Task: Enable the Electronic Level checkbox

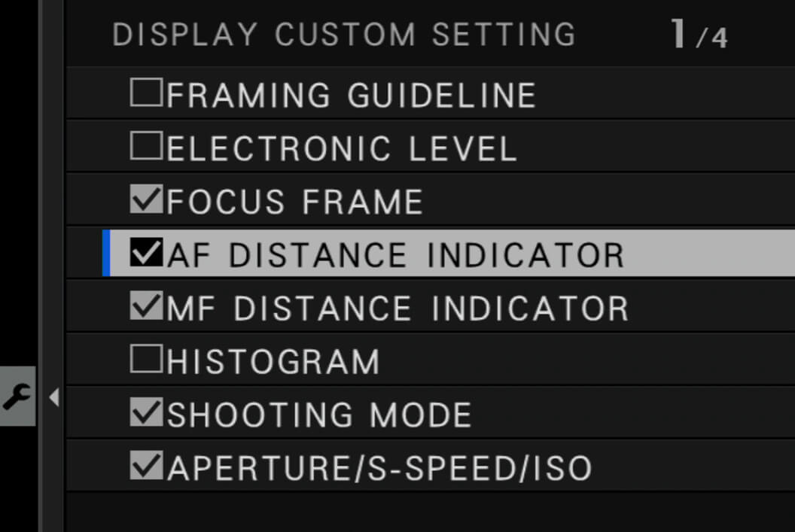Action: [x=147, y=145]
